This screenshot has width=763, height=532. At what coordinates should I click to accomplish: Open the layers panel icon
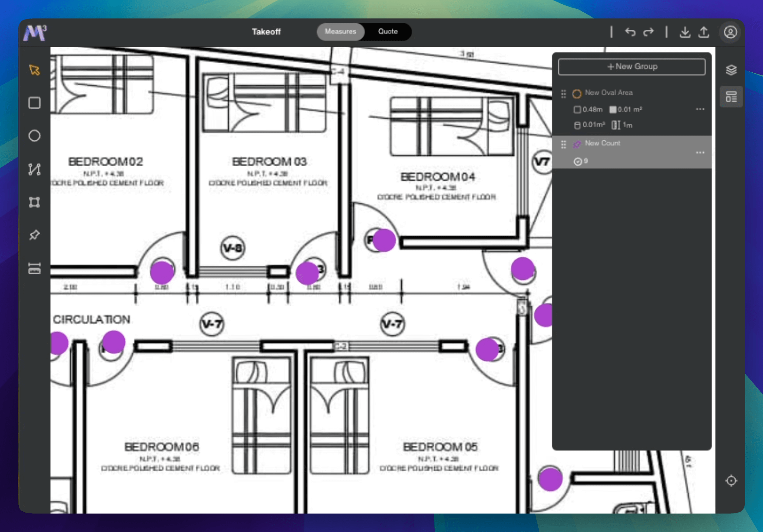pyautogui.click(x=731, y=70)
